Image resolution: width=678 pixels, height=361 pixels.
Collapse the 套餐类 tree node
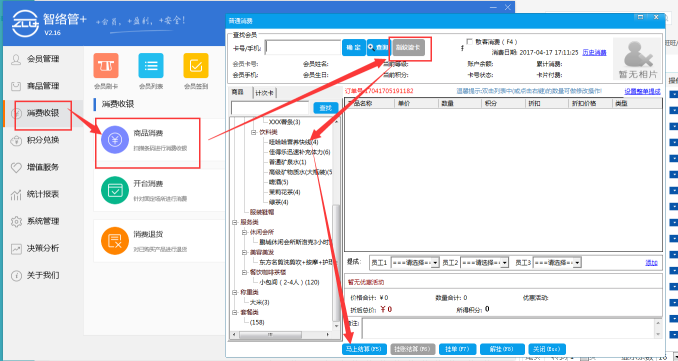pyautogui.click(x=235, y=312)
